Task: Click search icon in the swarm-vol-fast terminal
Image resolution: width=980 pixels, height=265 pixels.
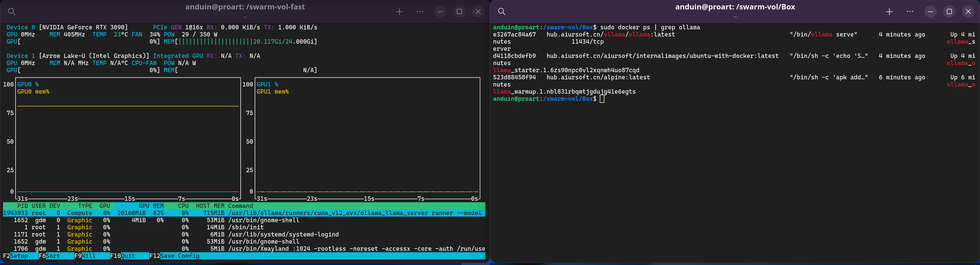Action: click(x=12, y=11)
